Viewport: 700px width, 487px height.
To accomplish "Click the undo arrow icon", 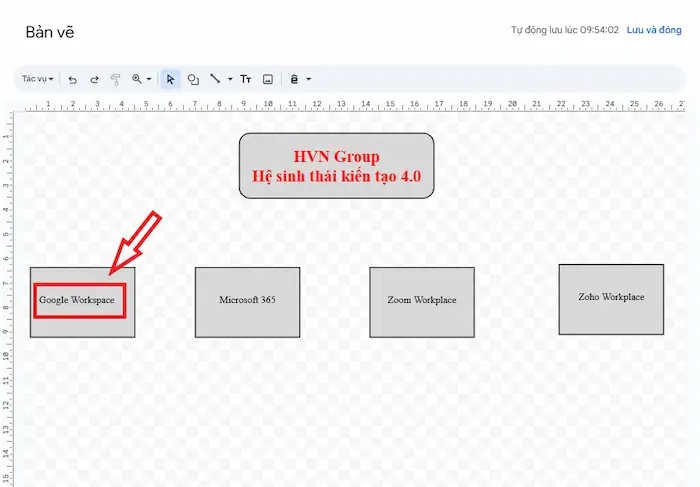I will (x=72, y=79).
